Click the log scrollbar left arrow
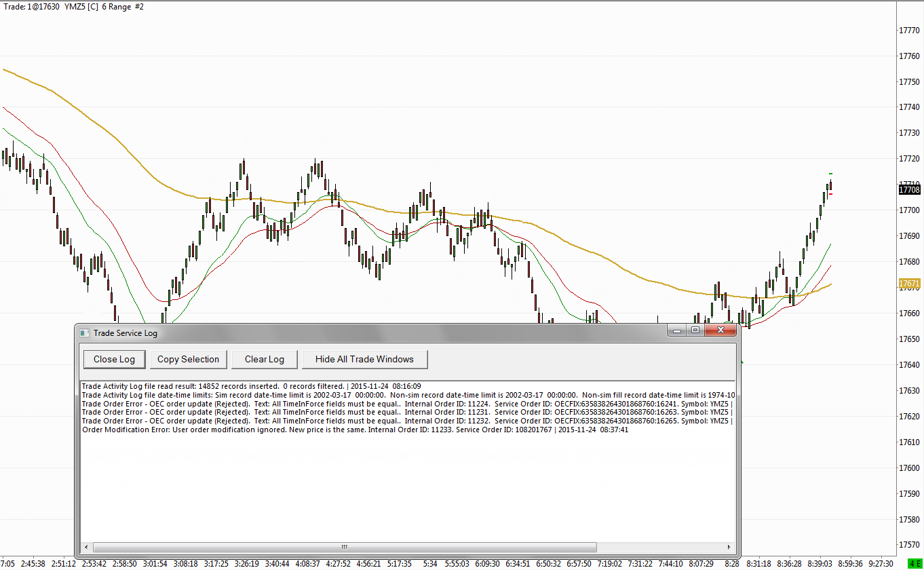 (86, 547)
